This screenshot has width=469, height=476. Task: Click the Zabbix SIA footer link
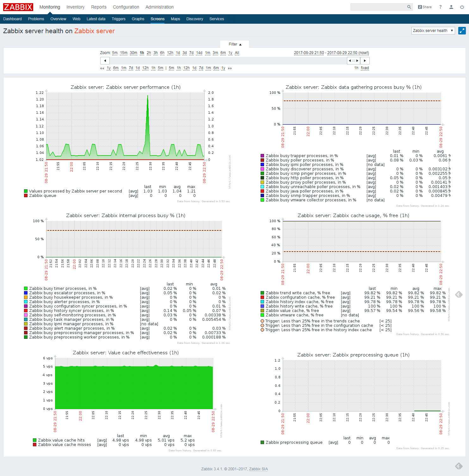coord(258,469)
